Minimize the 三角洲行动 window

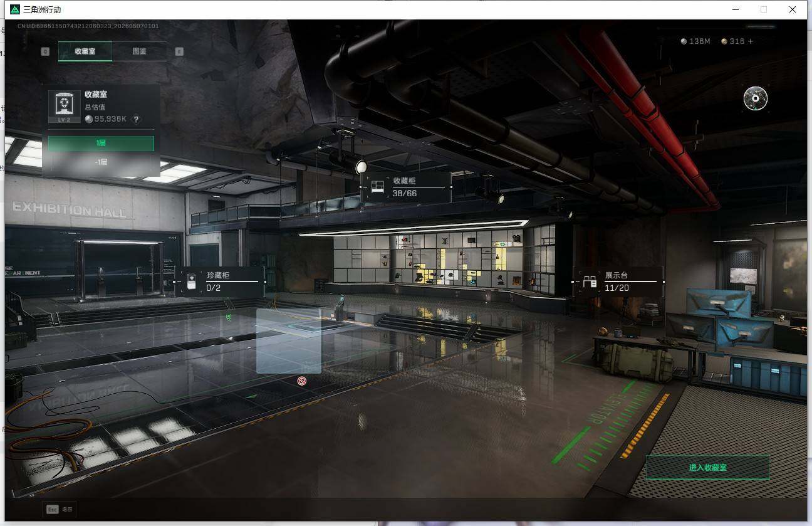click(735, 9)
